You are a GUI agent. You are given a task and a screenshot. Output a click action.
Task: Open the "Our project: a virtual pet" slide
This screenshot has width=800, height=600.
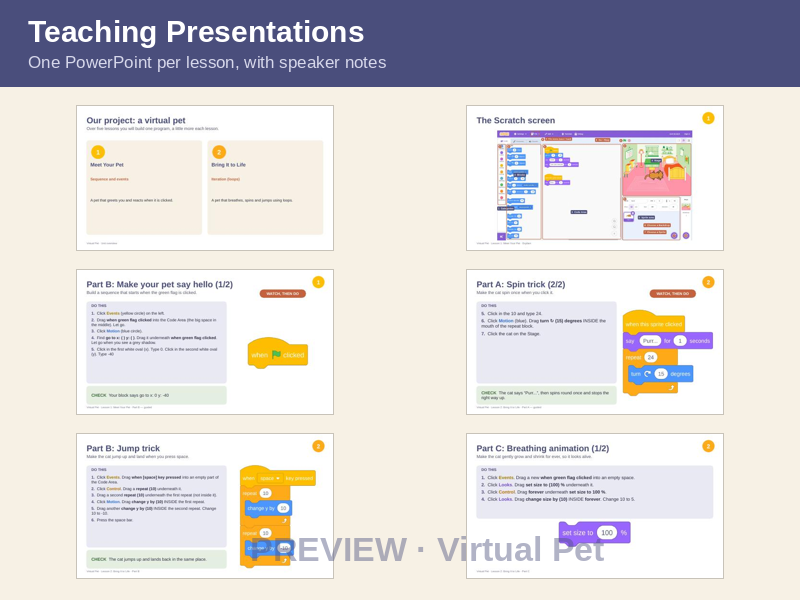click(205, 178)
